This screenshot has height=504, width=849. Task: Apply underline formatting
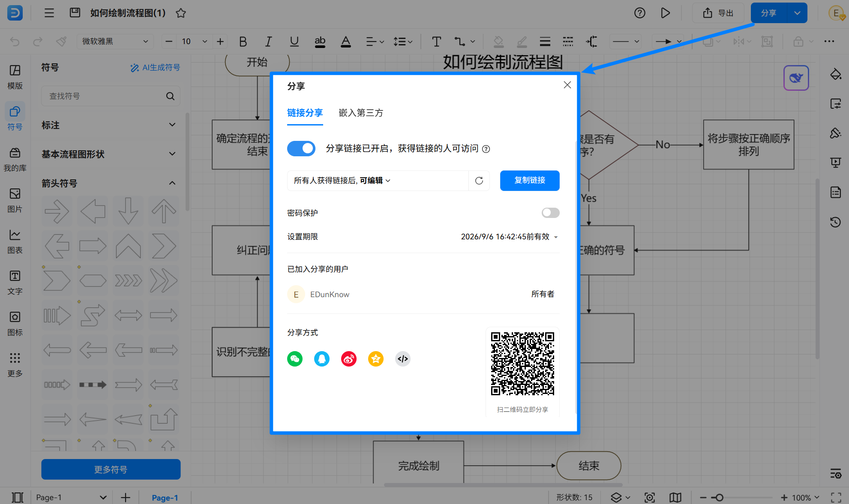click(x=294, y=42)
